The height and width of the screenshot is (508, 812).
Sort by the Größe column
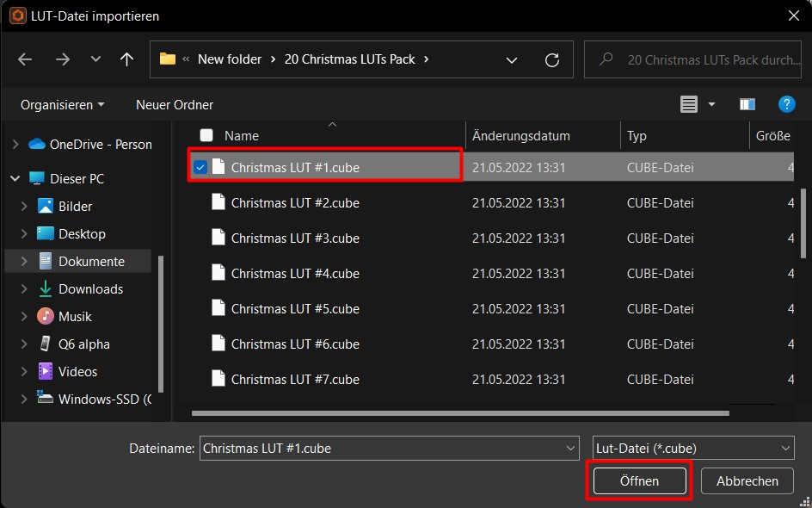[x=773, y=136]
